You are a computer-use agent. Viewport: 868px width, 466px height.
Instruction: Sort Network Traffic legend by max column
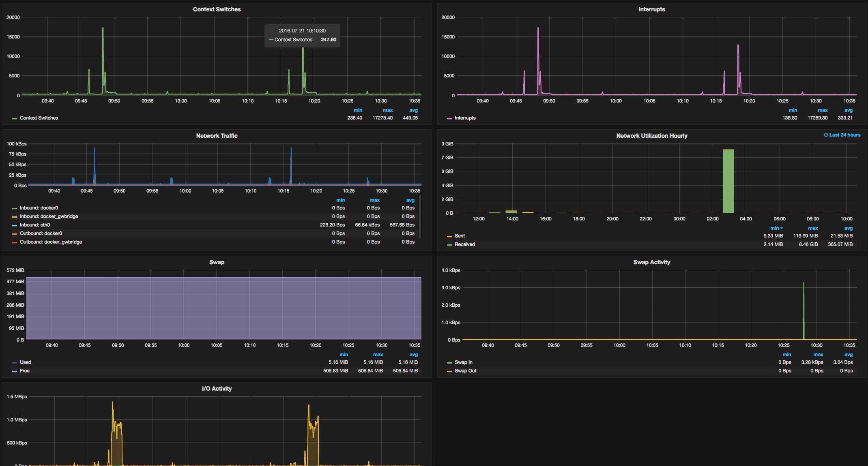coord(374,200)
